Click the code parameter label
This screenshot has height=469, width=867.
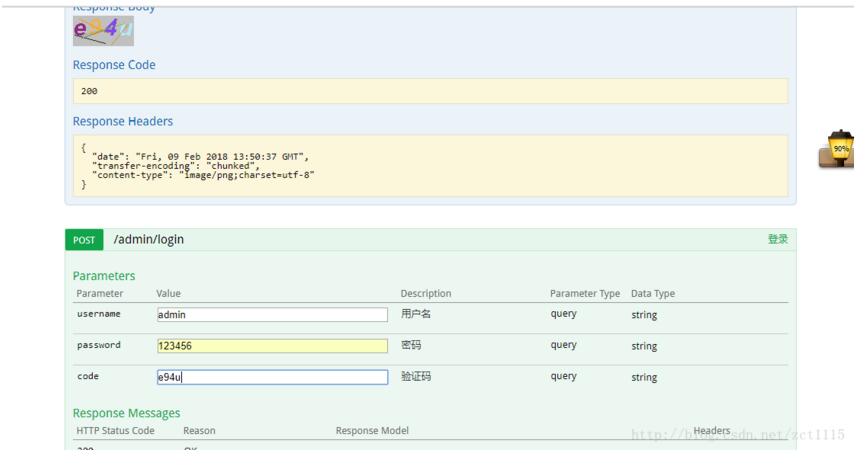coord(88,376)
